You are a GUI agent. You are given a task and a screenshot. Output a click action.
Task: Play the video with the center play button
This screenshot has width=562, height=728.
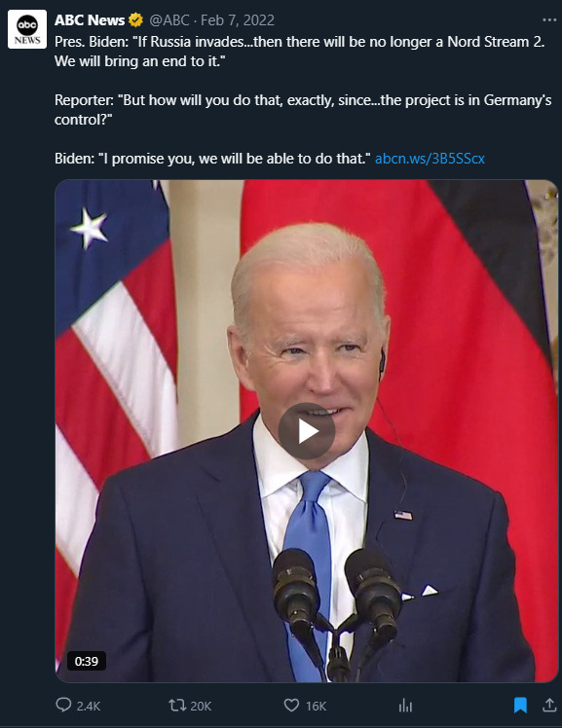coord(307,431)
